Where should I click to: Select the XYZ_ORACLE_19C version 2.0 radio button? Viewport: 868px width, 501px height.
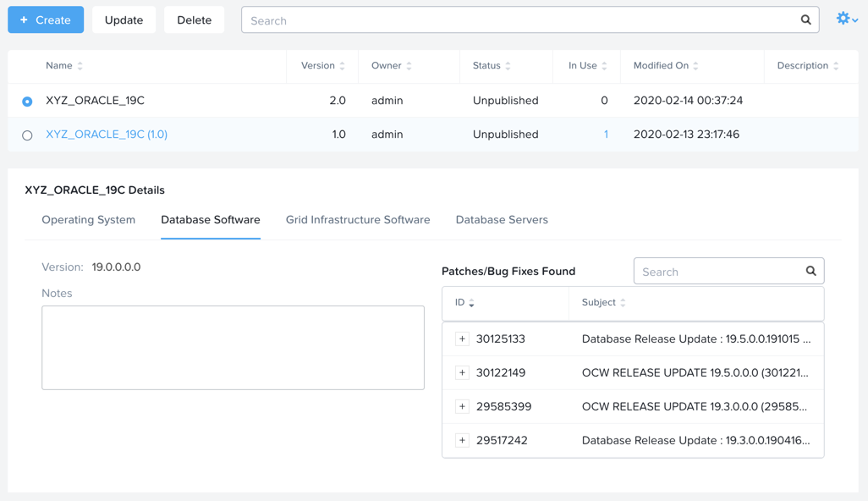tap(27, 102)
